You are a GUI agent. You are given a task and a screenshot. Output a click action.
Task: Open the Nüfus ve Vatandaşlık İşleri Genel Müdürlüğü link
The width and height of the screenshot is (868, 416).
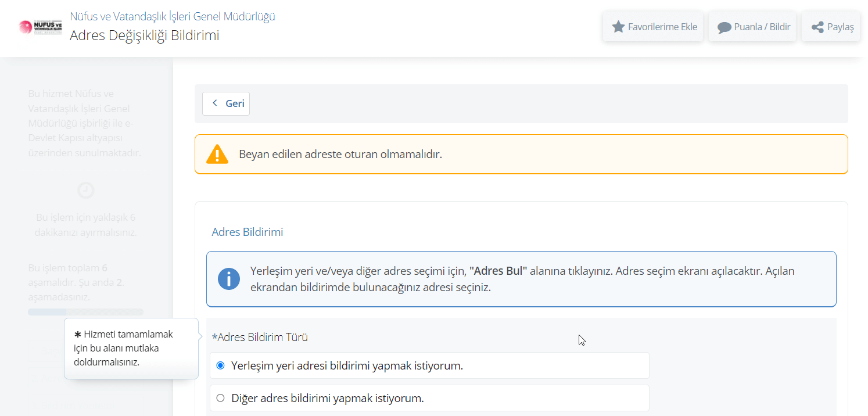click(x=172, y=16)
